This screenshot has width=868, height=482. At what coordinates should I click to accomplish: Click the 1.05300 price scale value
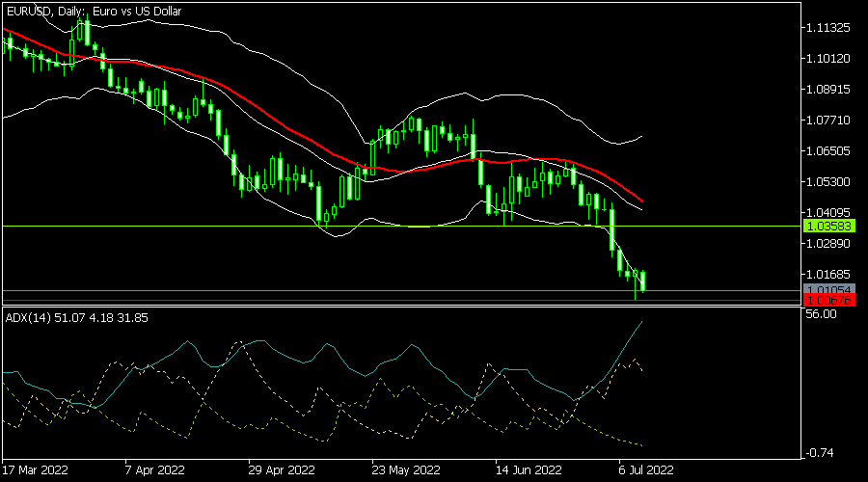click(828, 182)
